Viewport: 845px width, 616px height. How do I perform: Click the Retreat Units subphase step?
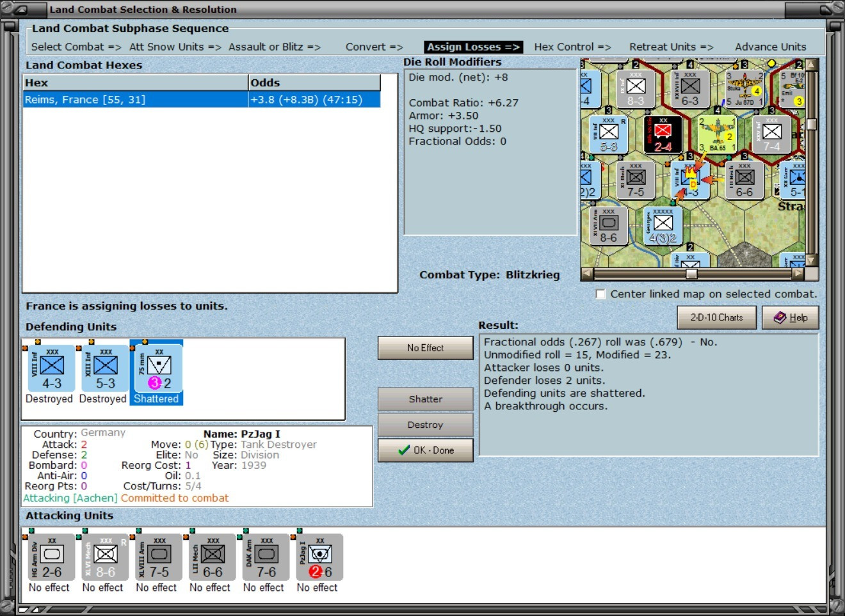pos(672,47)
